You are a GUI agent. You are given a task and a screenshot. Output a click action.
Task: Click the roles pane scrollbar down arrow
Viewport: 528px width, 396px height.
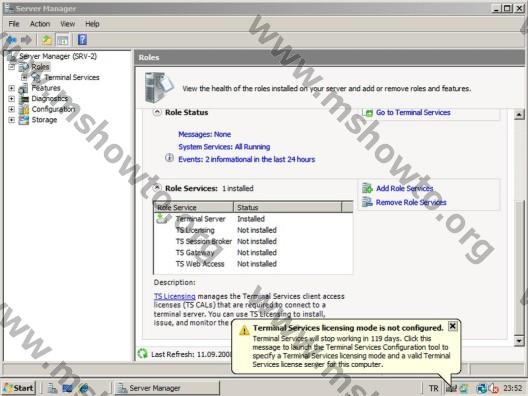pos(519,341)
